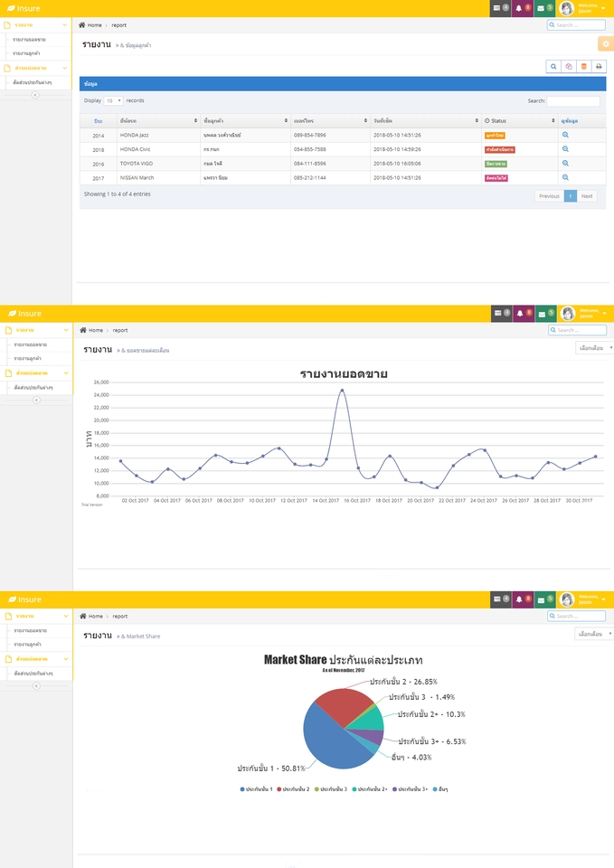Open the orange settings gear at right edge
This screenshot has width=614, height=868.
(x=606, y=43)
